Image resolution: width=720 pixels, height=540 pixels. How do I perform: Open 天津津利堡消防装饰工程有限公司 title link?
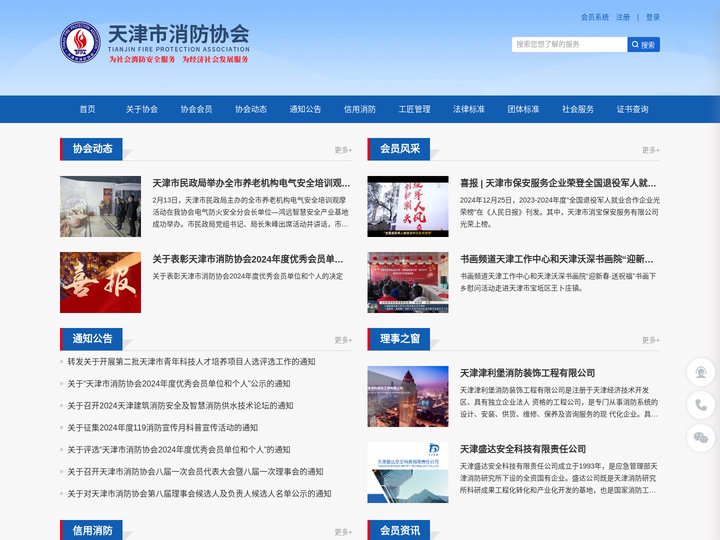528,373
